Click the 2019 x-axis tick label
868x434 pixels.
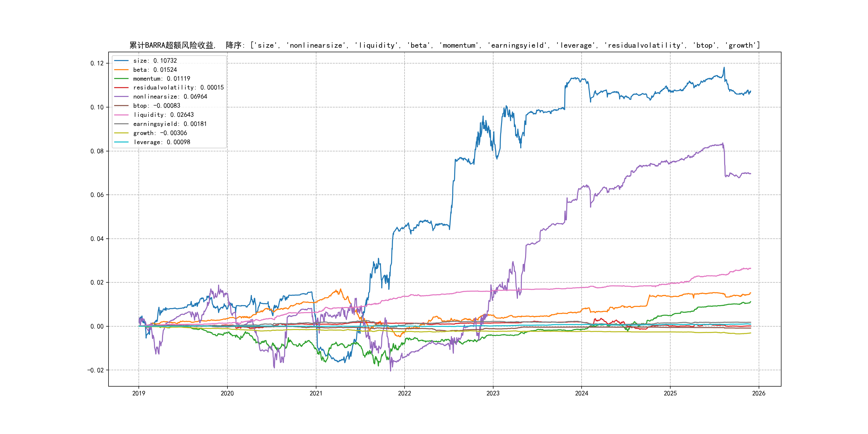coord(139,393)
